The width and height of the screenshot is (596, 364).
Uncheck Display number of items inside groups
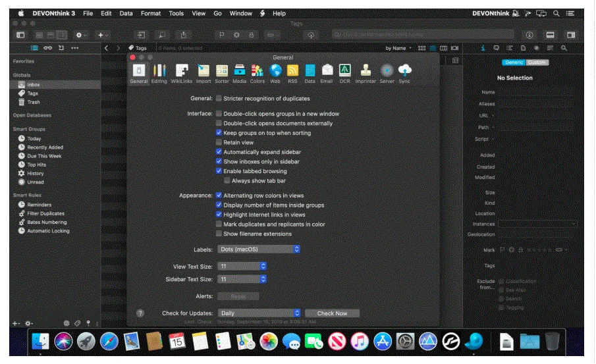click(x=219, y=205)
